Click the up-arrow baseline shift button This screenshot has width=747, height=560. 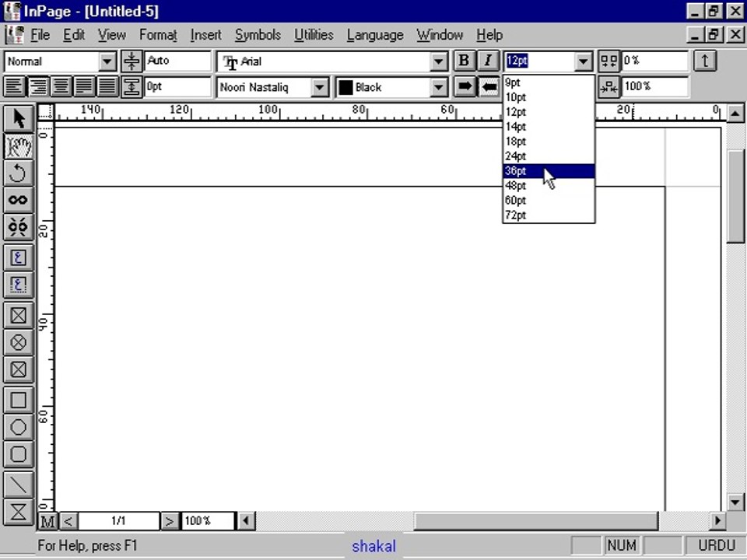pos(705,61)
